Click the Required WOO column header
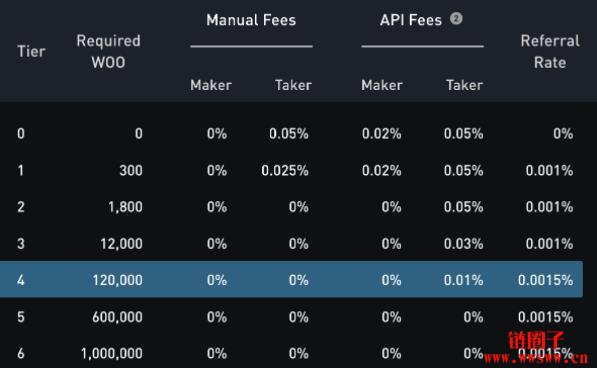 (109, 51)
